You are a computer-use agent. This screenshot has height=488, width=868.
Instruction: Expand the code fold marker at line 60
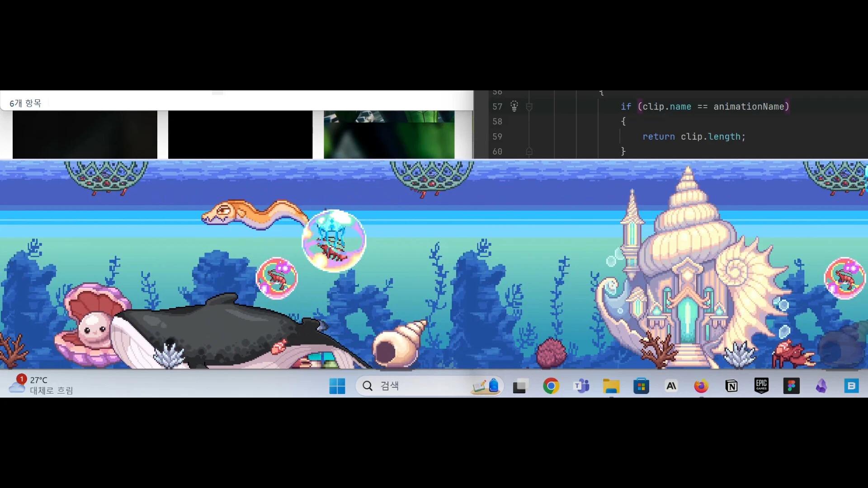[530, 152]
